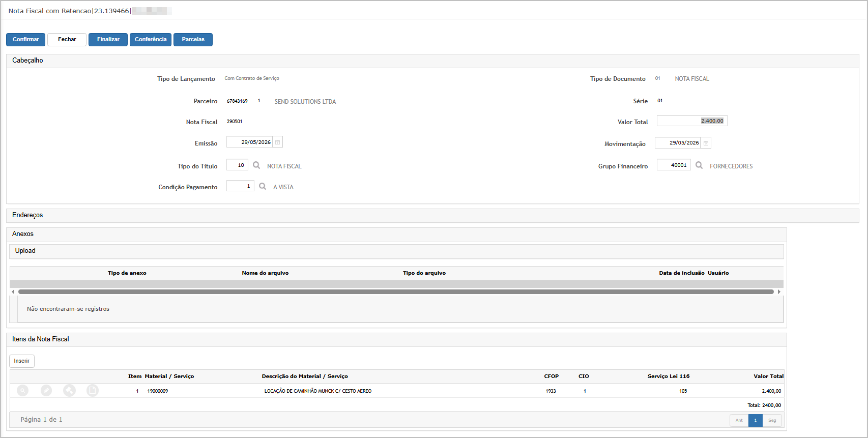Click item value 2.400,00 in table
Viewport: 868px width, 438px height.
[771, 391]
